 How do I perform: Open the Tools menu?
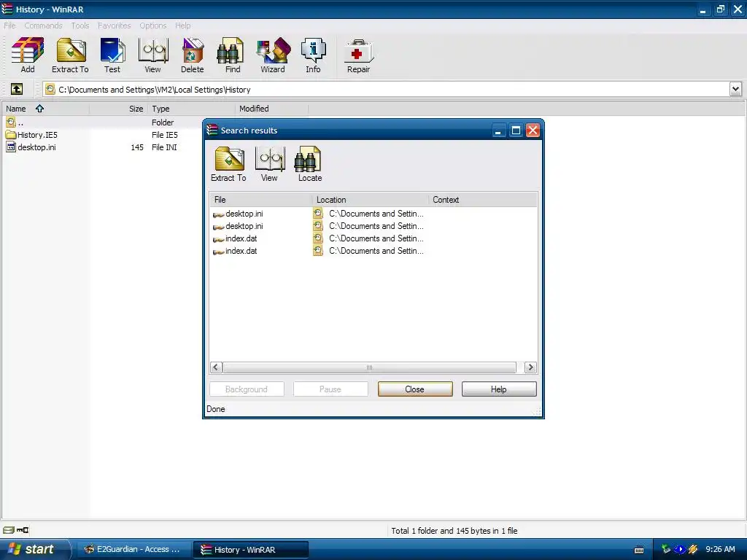click(x=80, y=26)
